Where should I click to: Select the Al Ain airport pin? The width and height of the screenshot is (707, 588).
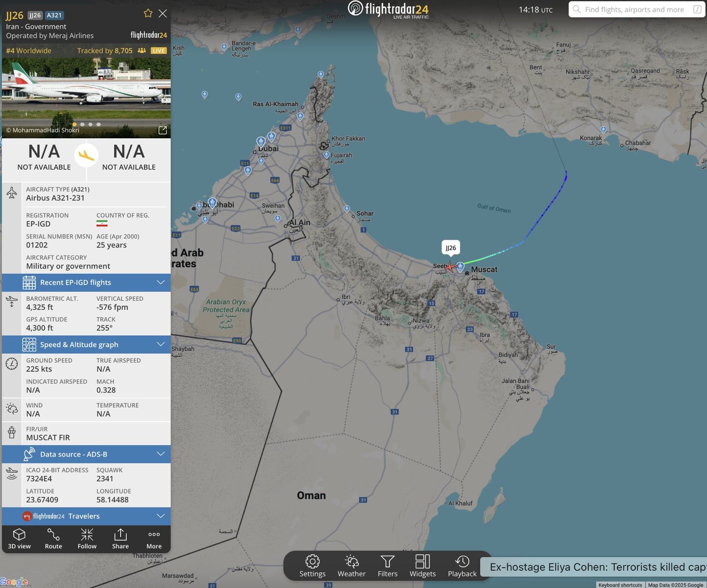pyautogui.click(x=278, y=218)
